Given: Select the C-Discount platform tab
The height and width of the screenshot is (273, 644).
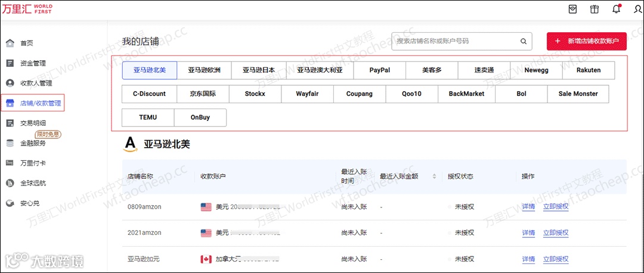Looking at the screenshot, I should pyautogui.click(x=150, y=94).
